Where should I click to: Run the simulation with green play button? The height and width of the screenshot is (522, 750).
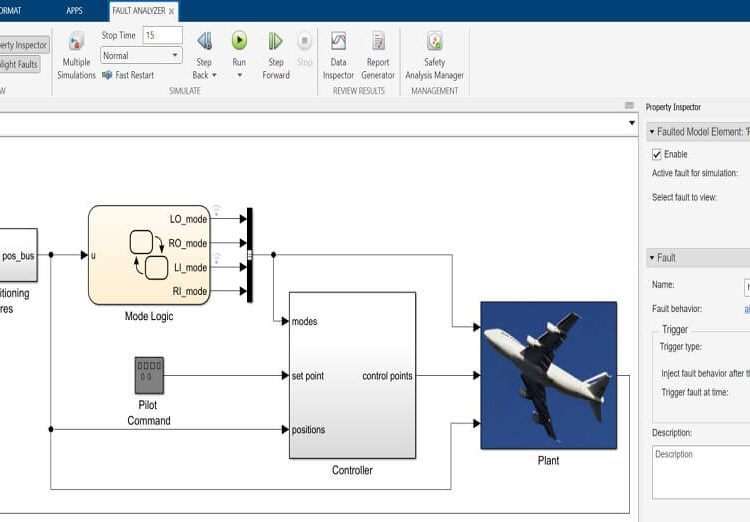pyautogui.click(x=239, y=41)
